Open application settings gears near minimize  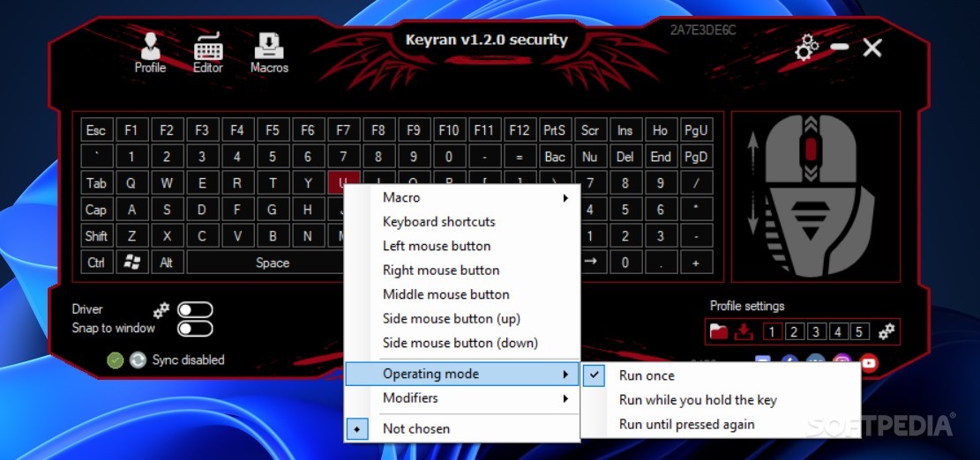click(x=807, y=48)
